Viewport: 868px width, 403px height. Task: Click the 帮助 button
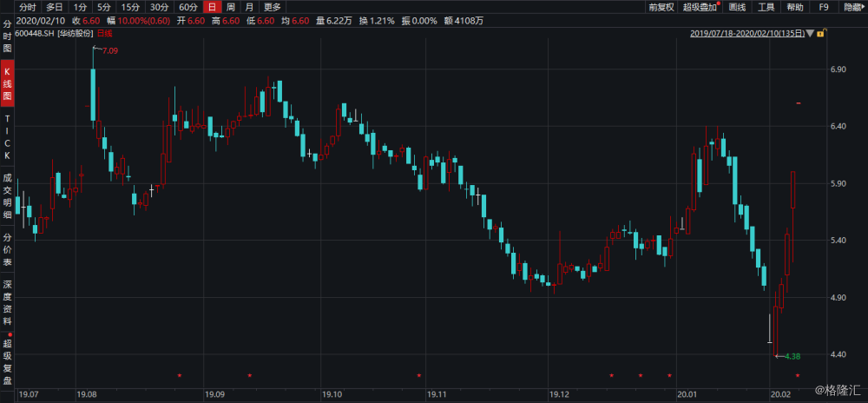(794, 7)
